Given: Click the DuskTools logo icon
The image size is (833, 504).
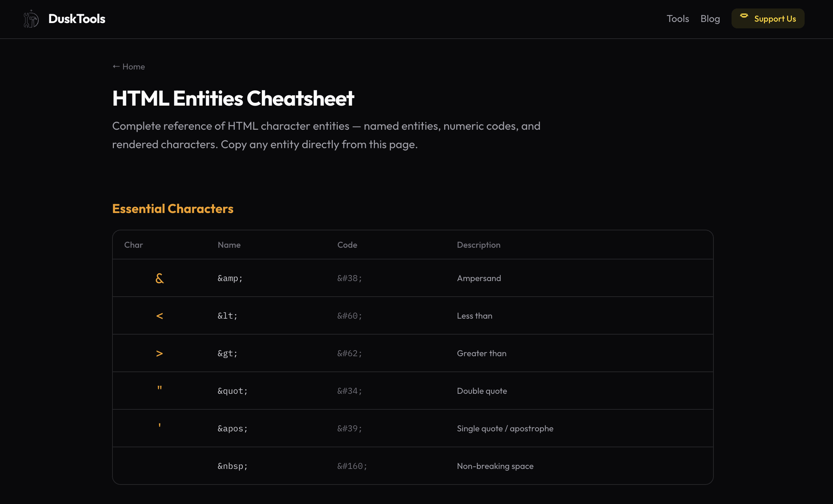Looking at the screenshot, I should pos(31,19).
